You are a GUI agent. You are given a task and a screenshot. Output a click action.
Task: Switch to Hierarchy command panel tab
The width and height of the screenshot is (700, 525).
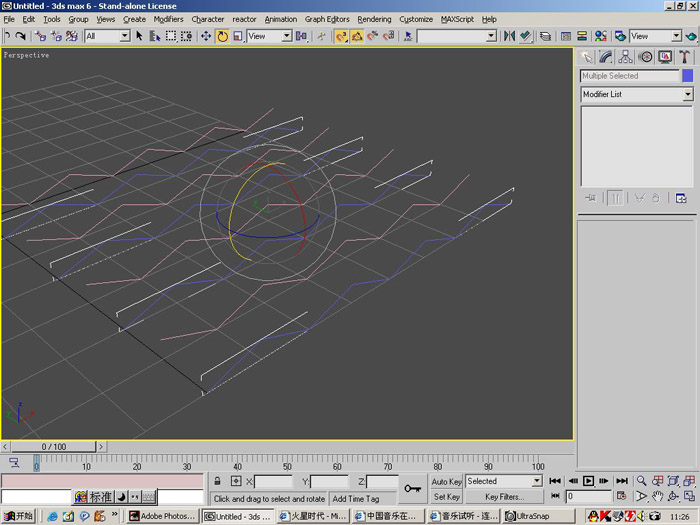point(625,57)
